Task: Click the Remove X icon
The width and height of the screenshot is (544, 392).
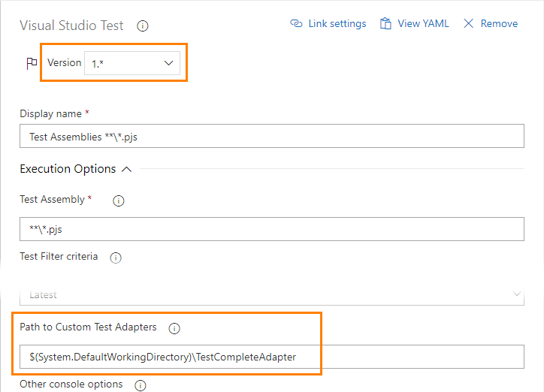Action: 469,24
